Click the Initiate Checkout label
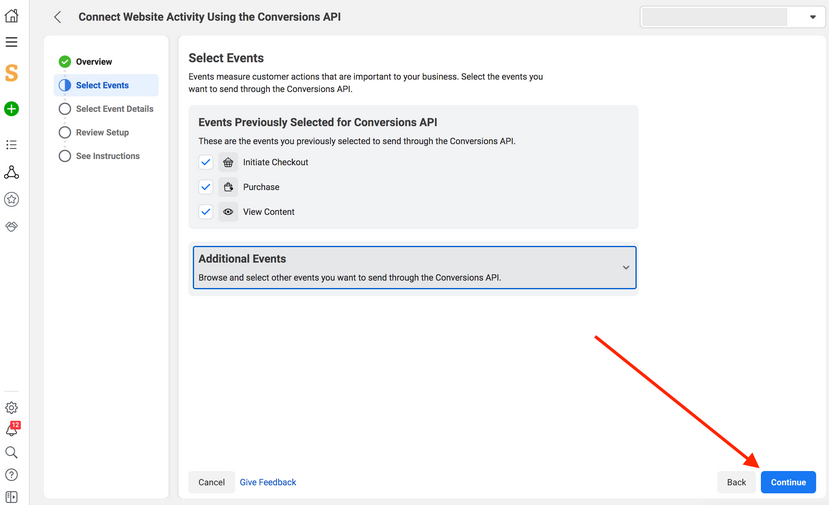The width and height of the screenshot is (829, 505). (x=275, y=162)
